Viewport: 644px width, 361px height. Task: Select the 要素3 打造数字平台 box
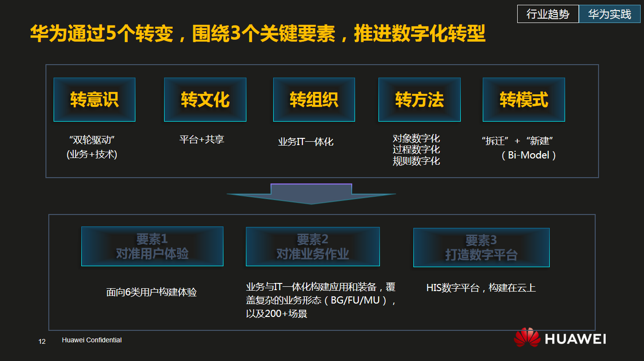(481, 248)
